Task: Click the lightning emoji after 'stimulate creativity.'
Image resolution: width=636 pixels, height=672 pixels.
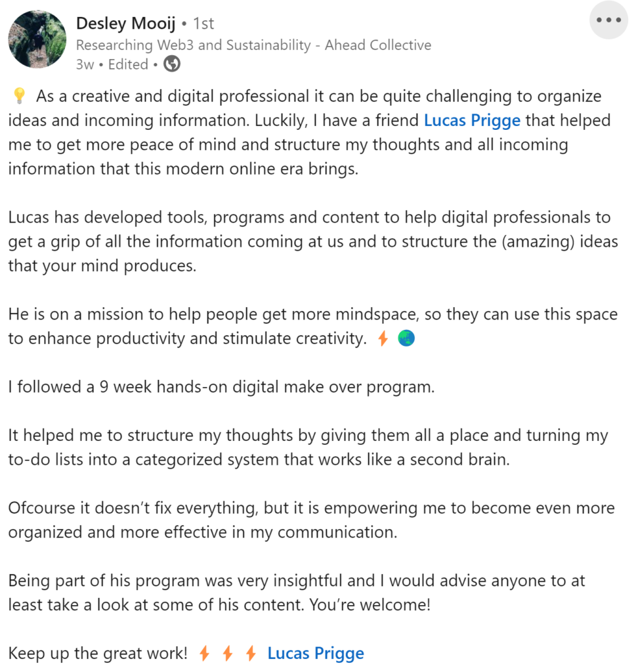Action: tap(383, 339)
